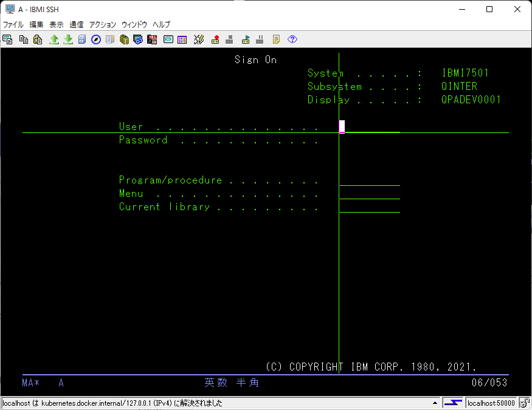Open the ファイル menu
The width and height of the screenshot is (532, 410).
pyautogui.click(x=13, y=24)
